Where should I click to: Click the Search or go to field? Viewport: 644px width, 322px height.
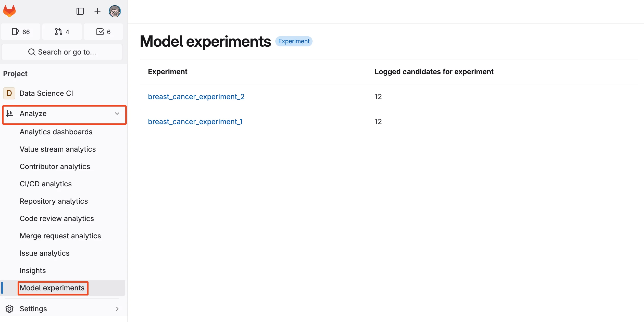(62, 52)
